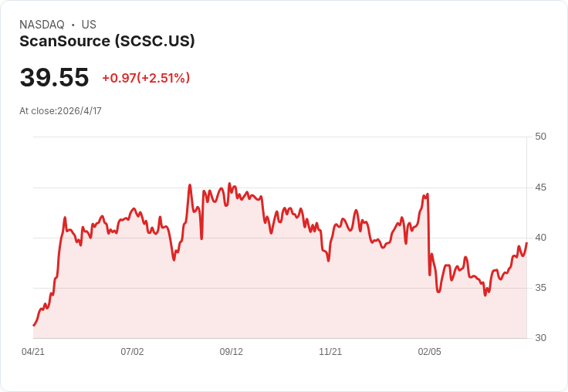Click the 07/02 date axis label
Image resolution: width=568 pixels, height=392 pixels.
pyautogui.click(x=132, y=352)
